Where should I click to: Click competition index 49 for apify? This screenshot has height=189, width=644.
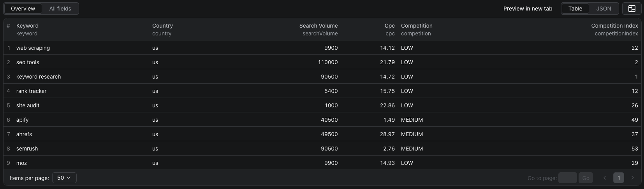click(x=635, y=120)
